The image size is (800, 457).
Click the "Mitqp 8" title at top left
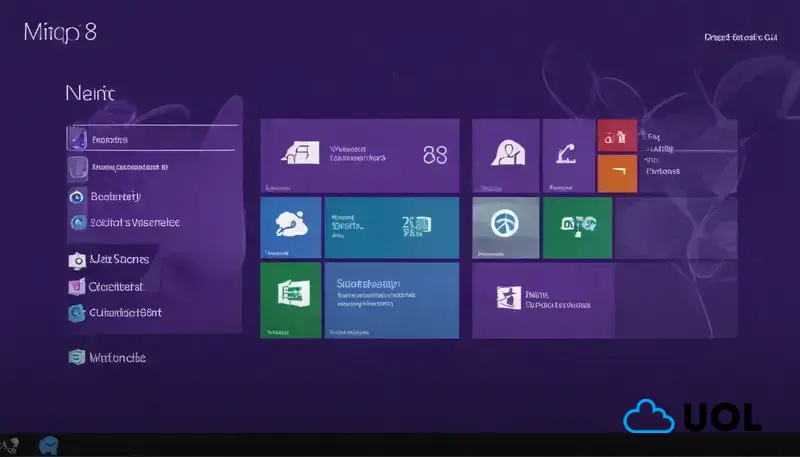click(60, 32)
